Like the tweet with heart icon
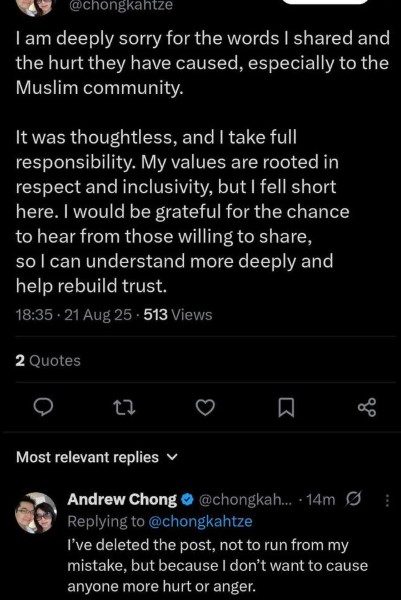Screen dimensions: 401x600 click(205, 408)
